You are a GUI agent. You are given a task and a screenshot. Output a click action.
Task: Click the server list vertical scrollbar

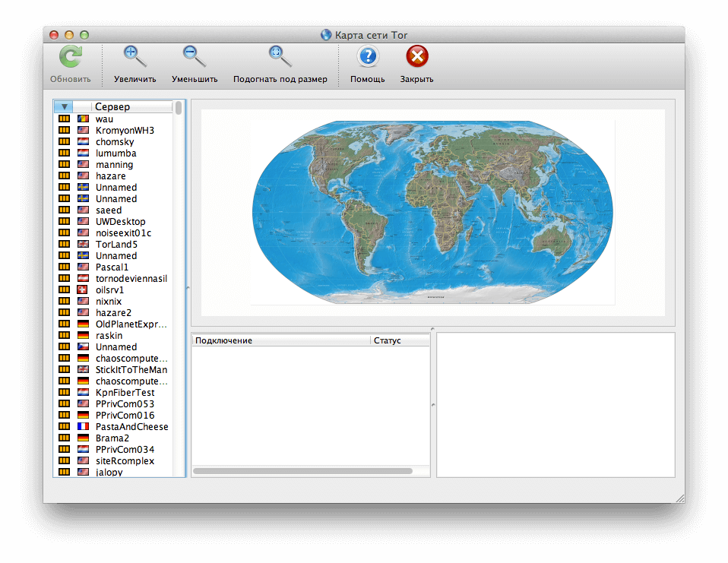coord(179,108)
